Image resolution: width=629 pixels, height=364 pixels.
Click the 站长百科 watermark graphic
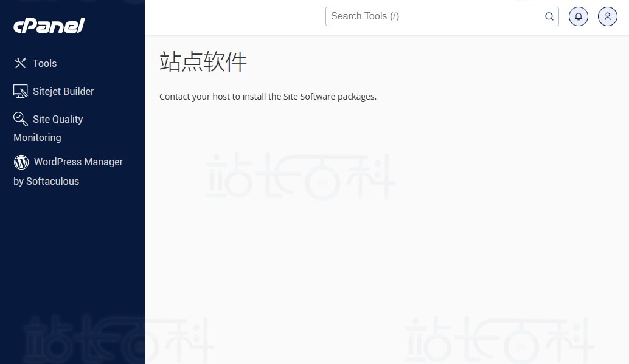(300, 177)
